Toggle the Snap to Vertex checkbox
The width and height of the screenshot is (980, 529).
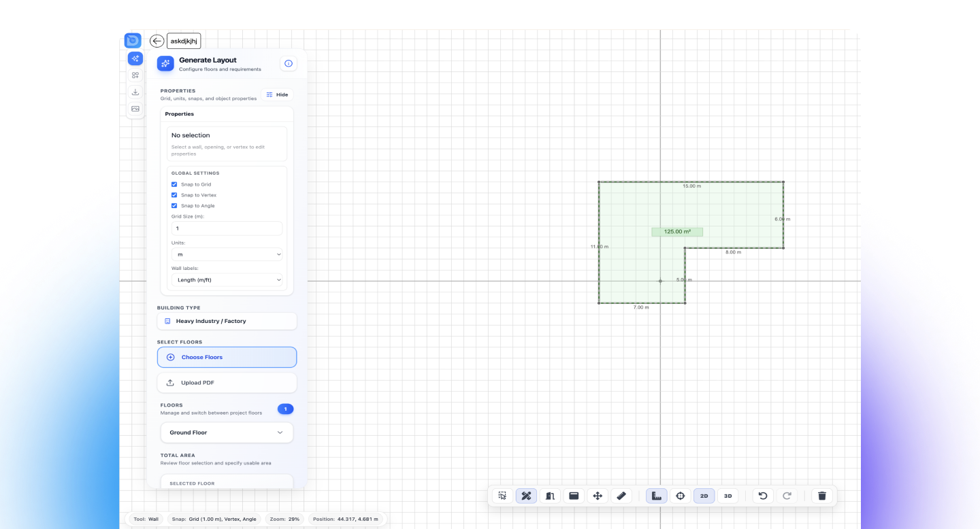tap(174, 195)
